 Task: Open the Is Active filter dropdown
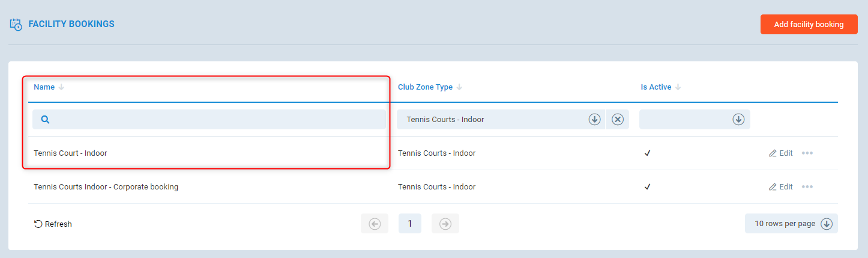click(x=738, y=120)
